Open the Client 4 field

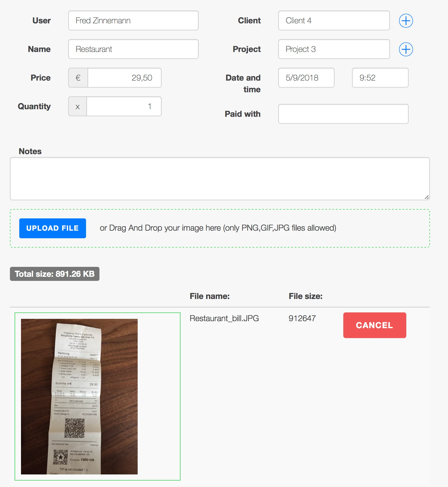334,20
